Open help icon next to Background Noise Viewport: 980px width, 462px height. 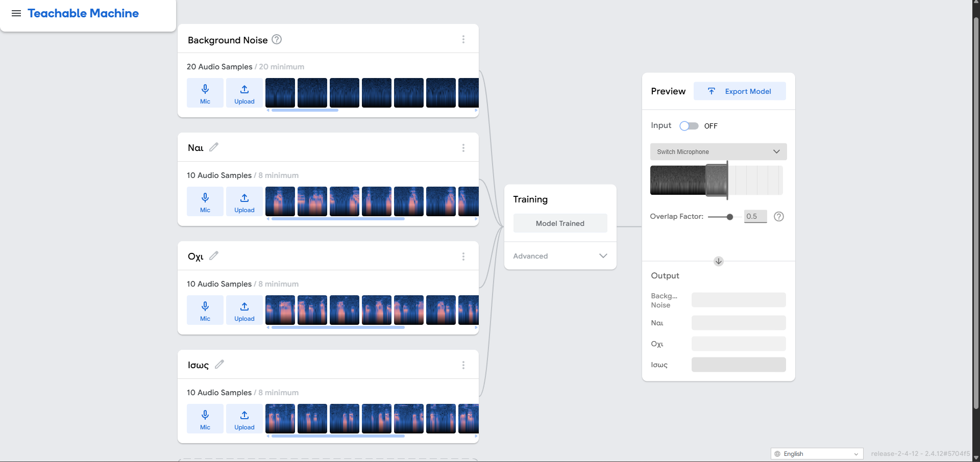coord(277,39)
